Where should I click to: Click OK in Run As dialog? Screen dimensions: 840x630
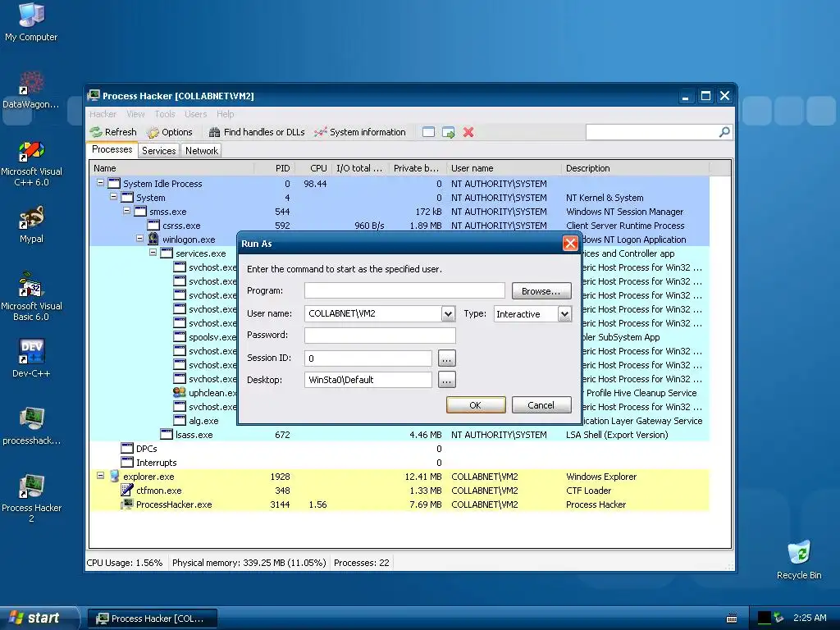(x=476, y=405)
